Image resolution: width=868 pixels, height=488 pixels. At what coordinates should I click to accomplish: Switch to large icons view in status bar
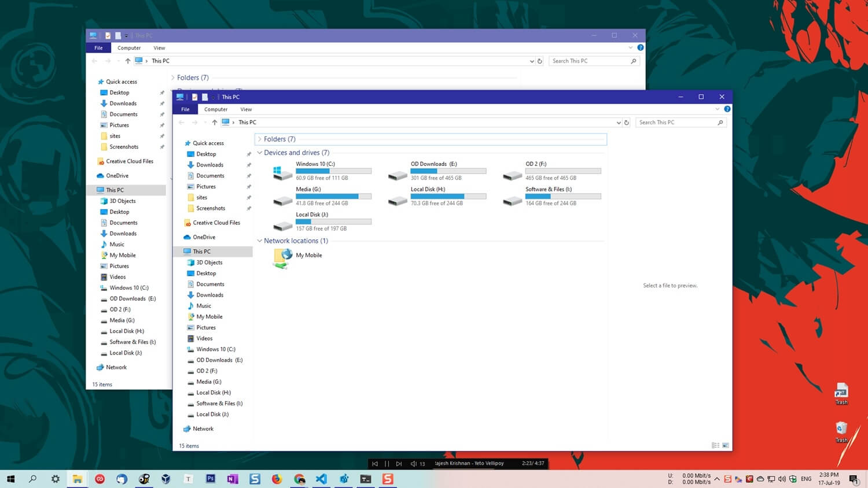point(724,445)
